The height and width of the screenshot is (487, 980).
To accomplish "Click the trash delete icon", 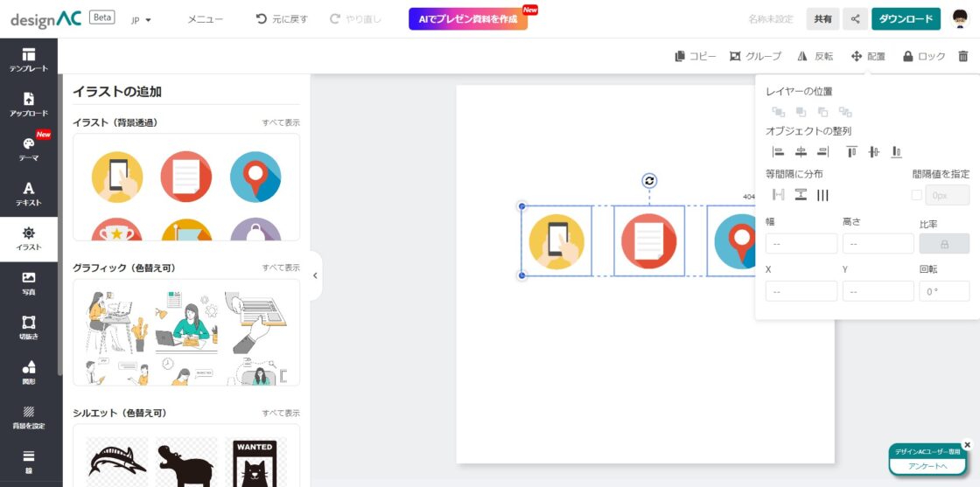I will (963, 56).
